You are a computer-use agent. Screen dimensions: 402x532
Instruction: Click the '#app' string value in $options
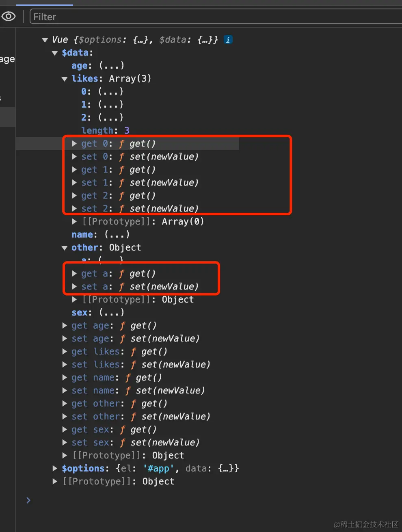158,469
